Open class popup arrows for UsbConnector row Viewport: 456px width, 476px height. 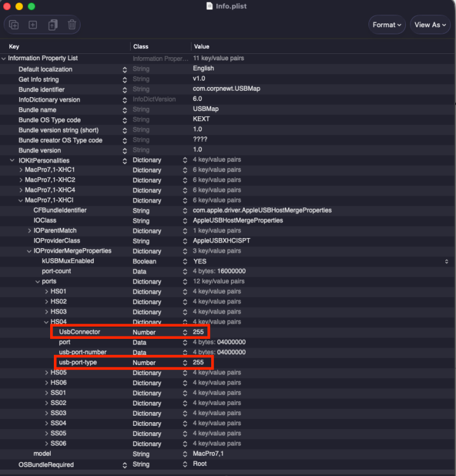tap(185, 333)
